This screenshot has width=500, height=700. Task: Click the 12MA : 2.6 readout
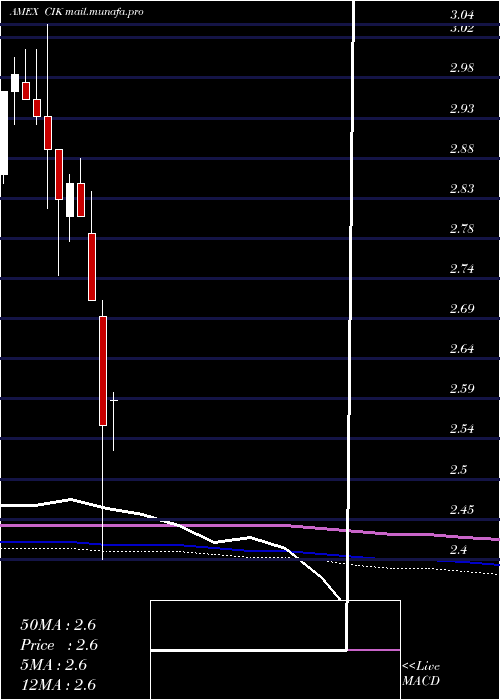(x=58, y=684)
